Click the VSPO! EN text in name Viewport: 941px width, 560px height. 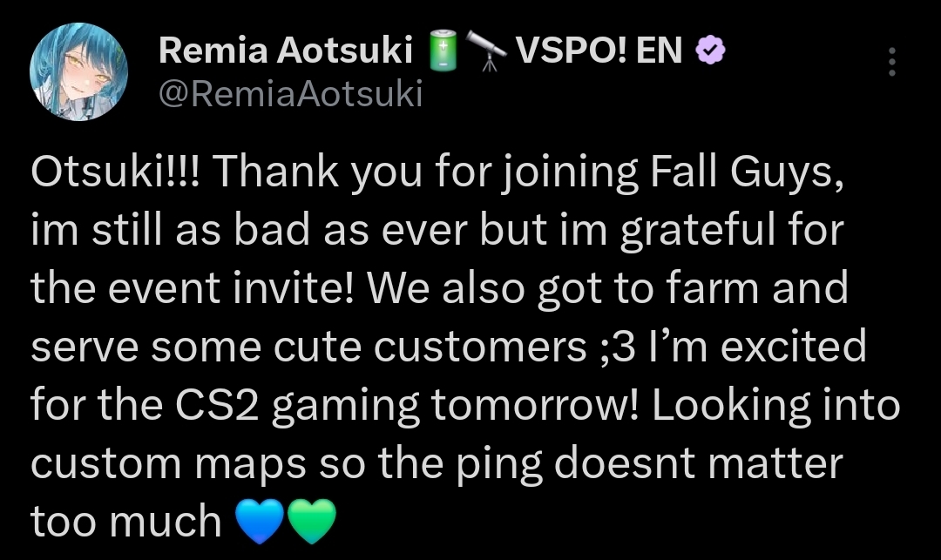tap(599, 52)
